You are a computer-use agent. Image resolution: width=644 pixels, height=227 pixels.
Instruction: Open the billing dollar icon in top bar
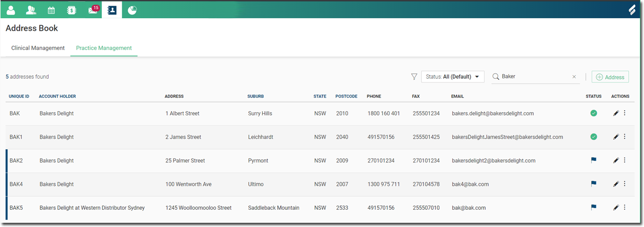point(72,10)
